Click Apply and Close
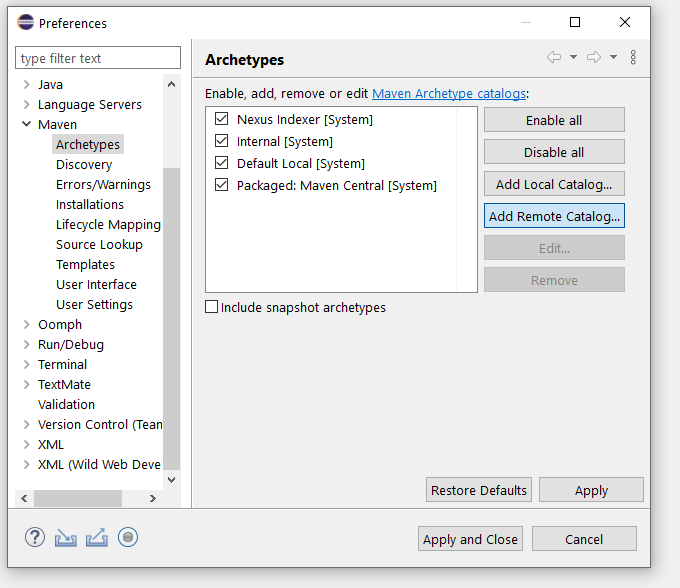Viewport: 680px width, 588px height. (x=470, y=539)
